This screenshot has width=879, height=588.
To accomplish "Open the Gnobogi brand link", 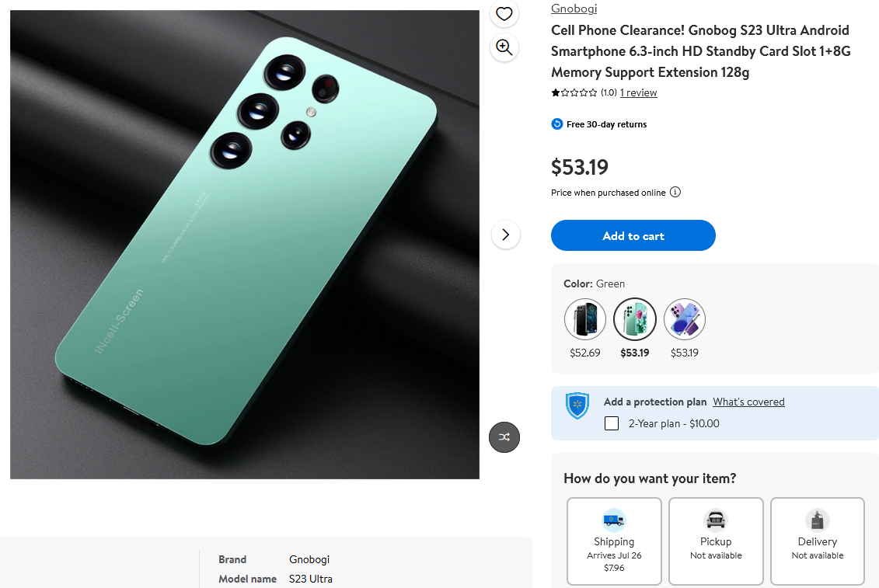I will click(574, 9).
